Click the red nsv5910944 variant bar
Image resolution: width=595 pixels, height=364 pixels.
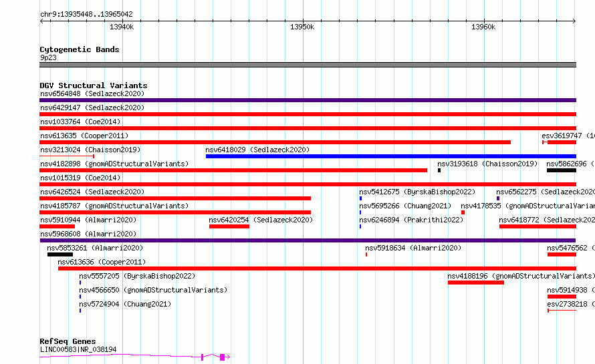tap(57, 226)
